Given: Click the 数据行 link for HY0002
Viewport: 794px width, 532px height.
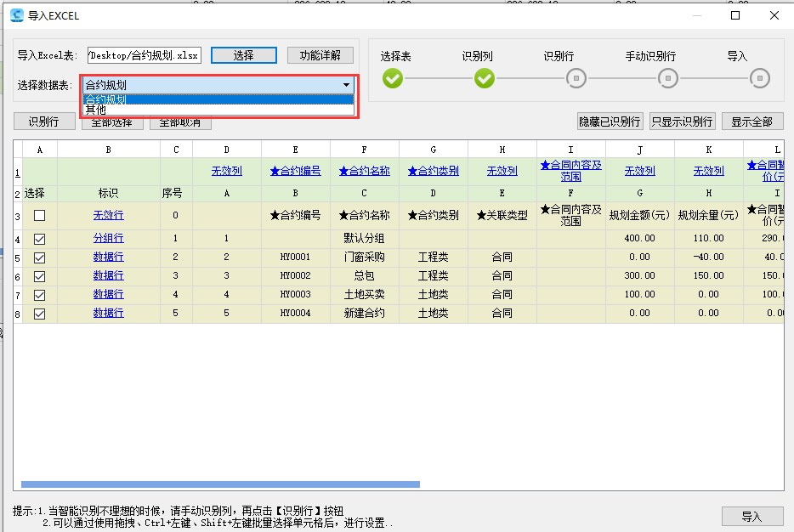Looking at the screenshot, I should click(108, 275).
